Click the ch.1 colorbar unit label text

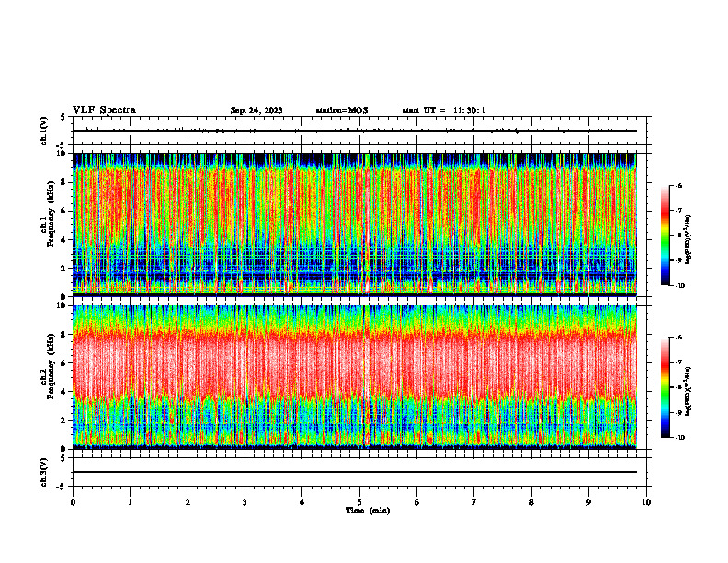click(688, 240)
